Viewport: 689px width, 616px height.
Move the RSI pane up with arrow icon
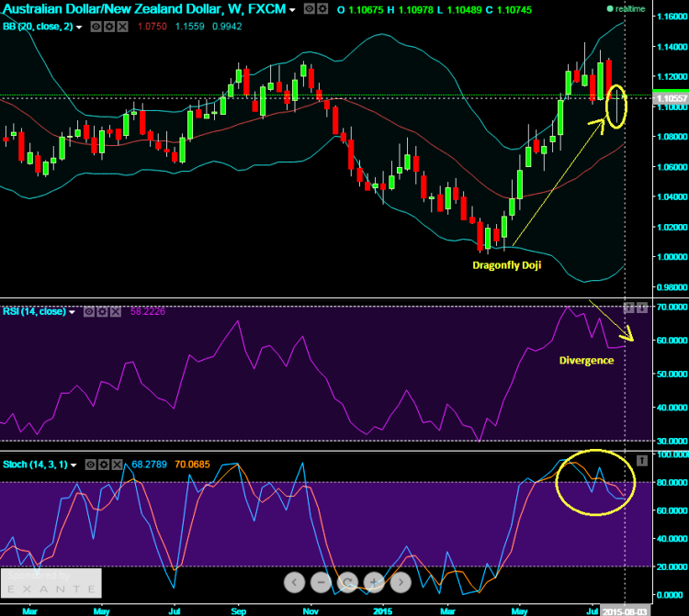tap(628, 308)
